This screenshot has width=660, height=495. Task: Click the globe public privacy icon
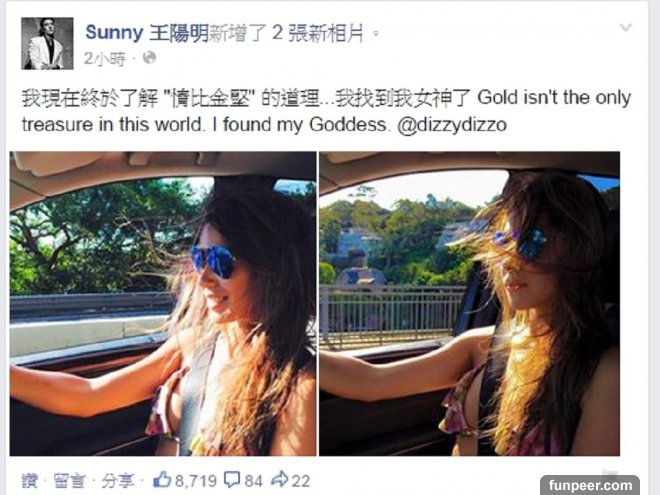149,58
